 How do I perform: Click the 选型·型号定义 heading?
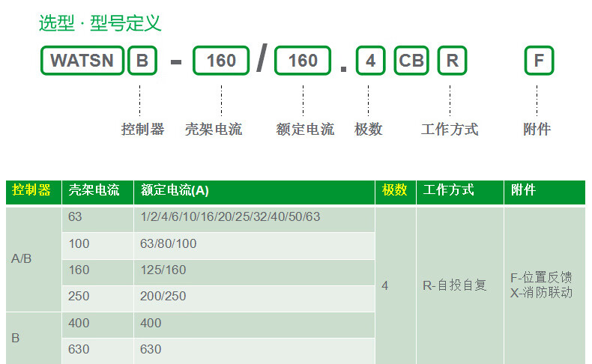click(100, 23)
